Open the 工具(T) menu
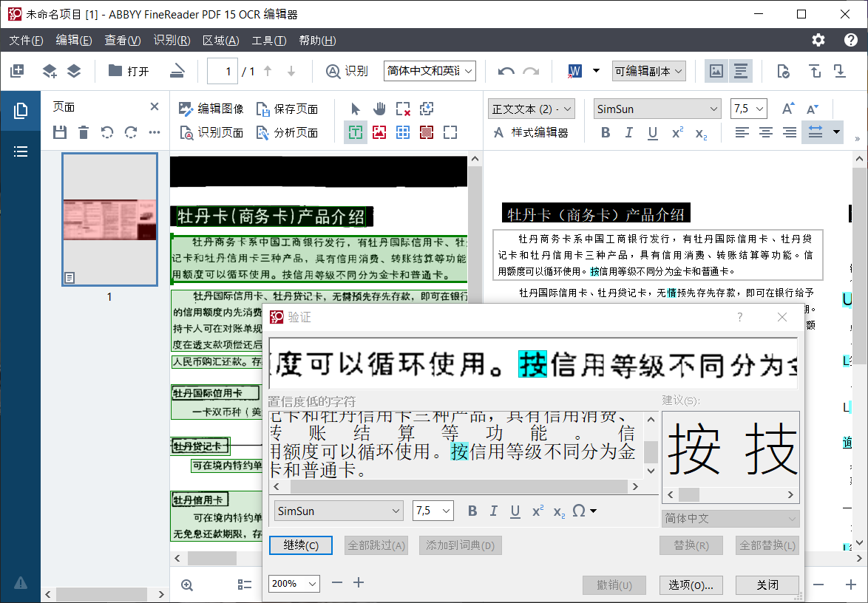This screenshot has width=868, height=603. point(268,40)
